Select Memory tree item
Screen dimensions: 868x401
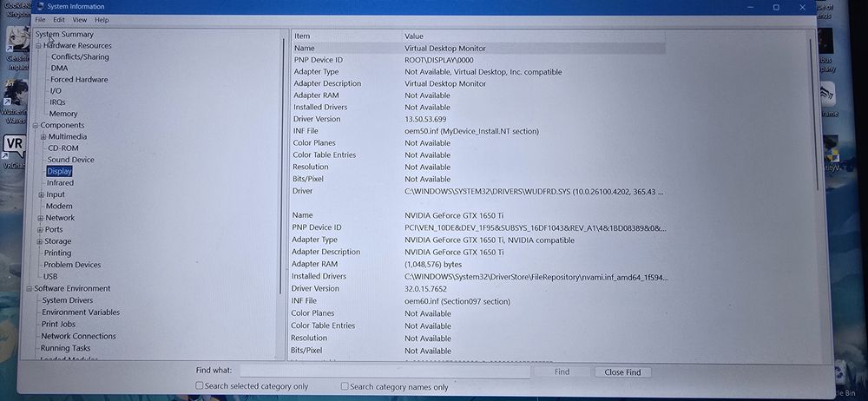(63, 114)
